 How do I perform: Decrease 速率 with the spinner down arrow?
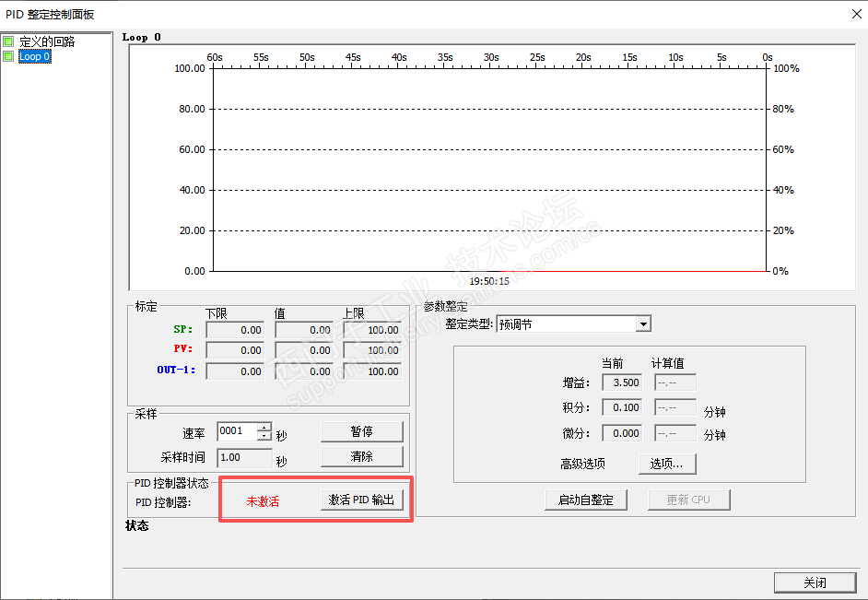click(264, 436)
